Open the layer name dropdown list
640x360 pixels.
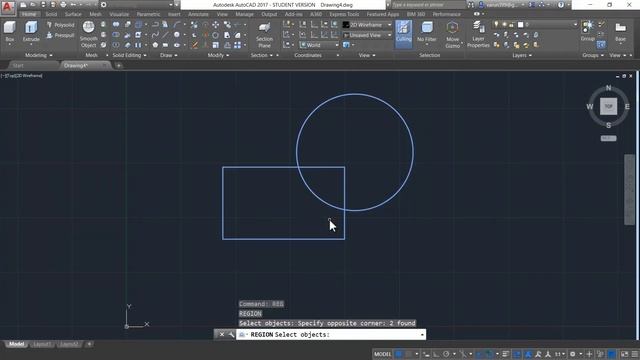coord(535,25)
